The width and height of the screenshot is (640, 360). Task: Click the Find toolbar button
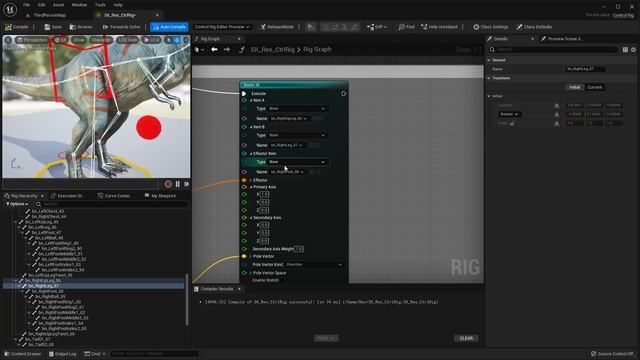click(x=406, y=27)
